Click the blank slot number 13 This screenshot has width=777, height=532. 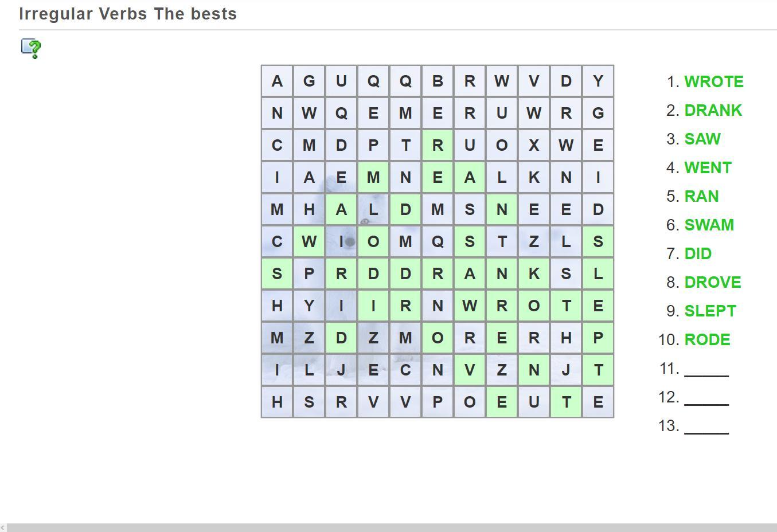tap(706, 427)
